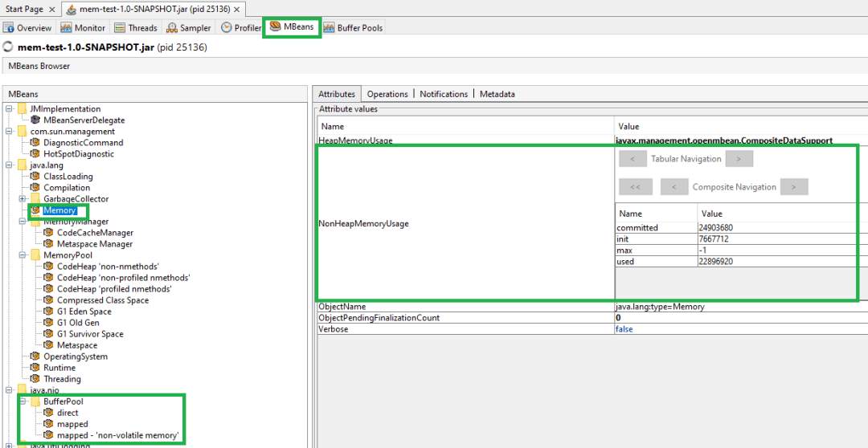
Task: Open the Overview tab
Action: (x=28, y=27)
